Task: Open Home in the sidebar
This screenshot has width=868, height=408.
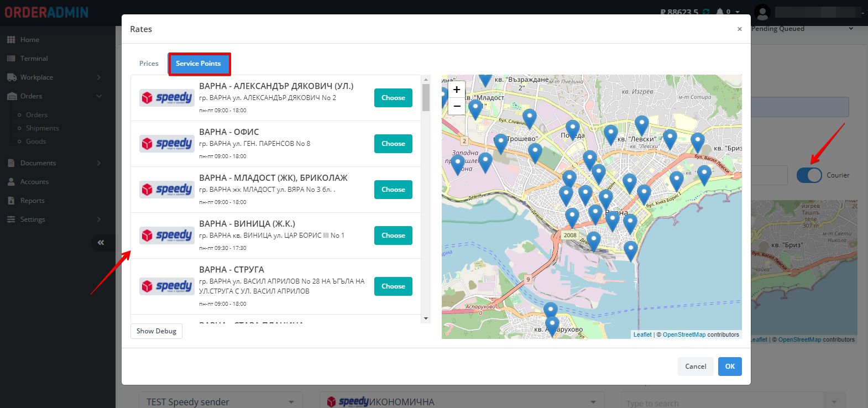Action: click(30, 40)
